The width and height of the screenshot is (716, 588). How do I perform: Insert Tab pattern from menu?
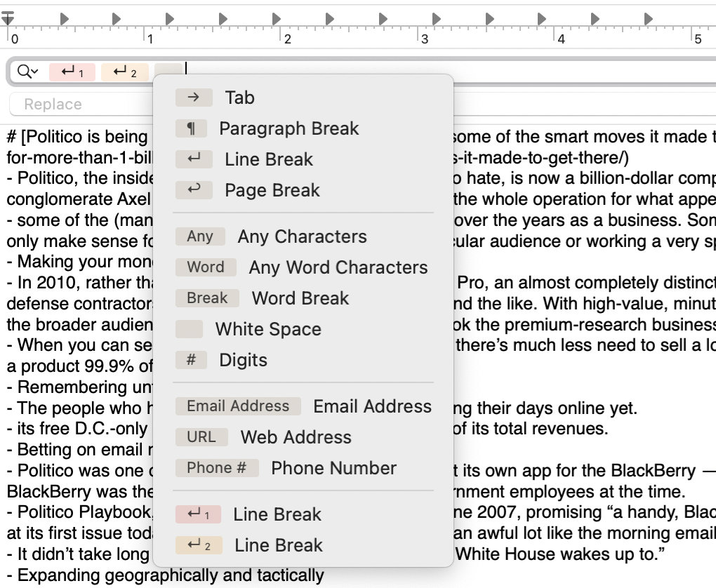coord(239,98)
